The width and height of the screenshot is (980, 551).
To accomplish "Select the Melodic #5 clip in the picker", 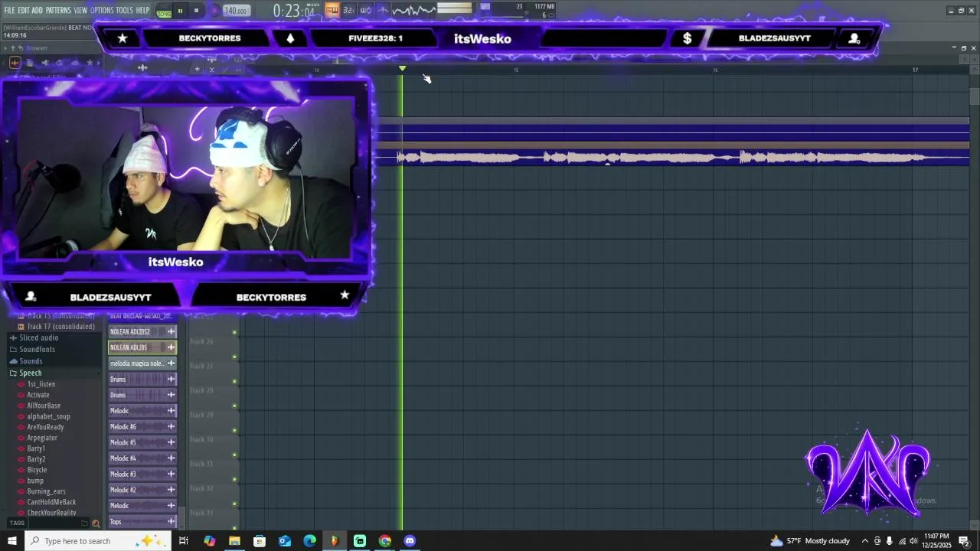I will (x=142, y=442).
